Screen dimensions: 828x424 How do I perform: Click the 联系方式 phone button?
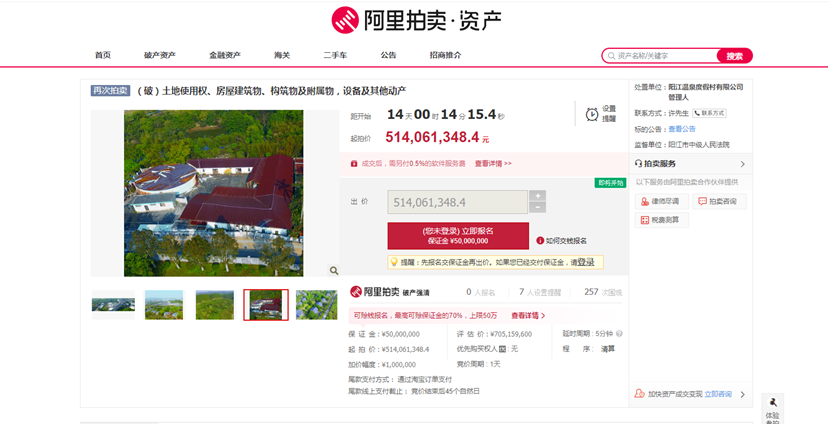(709, 113)
